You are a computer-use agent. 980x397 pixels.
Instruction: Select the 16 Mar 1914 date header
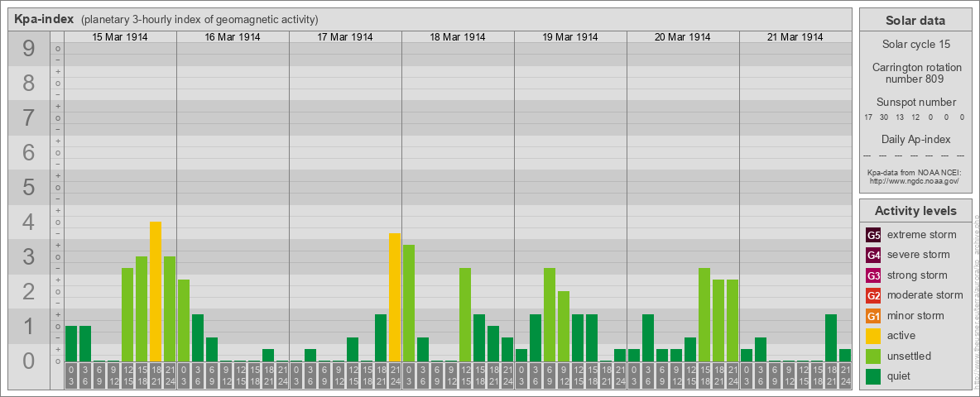tap(233, 37)
